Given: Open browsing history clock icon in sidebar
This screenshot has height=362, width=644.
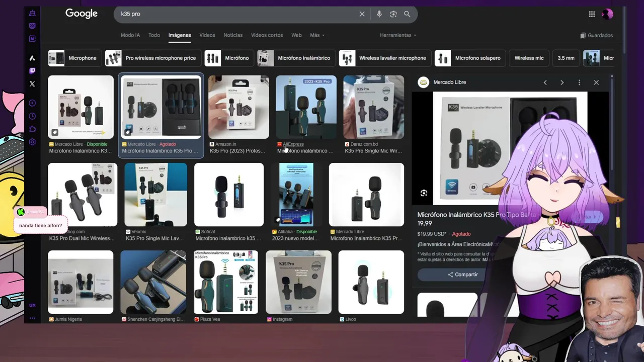Looking at the screenshot, I should pos(32,116).
